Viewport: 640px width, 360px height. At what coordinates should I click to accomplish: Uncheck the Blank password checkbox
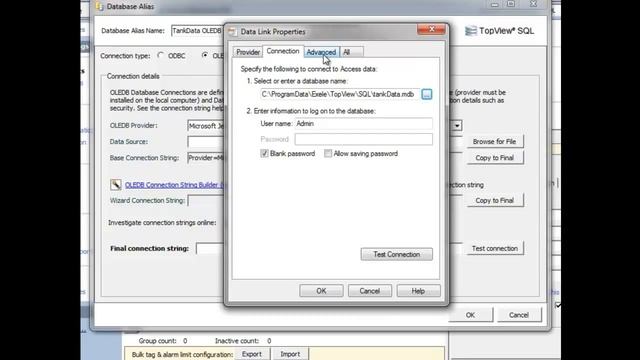(x=264, y=153)
